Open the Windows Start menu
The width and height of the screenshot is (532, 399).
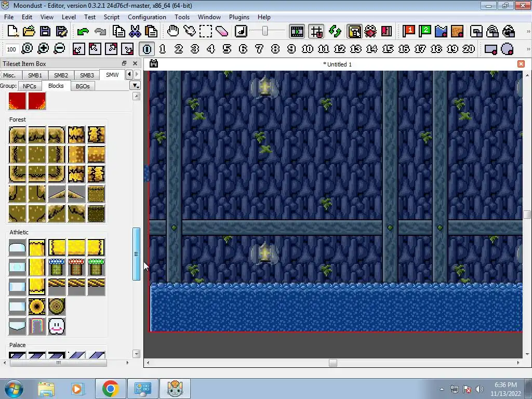pyautogui.click(x=13, y=389)
